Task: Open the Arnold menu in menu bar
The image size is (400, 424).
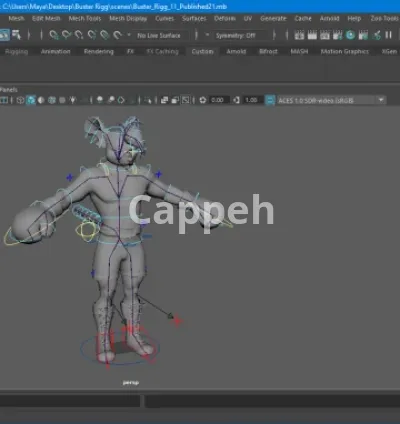Action: coord(329,19)
